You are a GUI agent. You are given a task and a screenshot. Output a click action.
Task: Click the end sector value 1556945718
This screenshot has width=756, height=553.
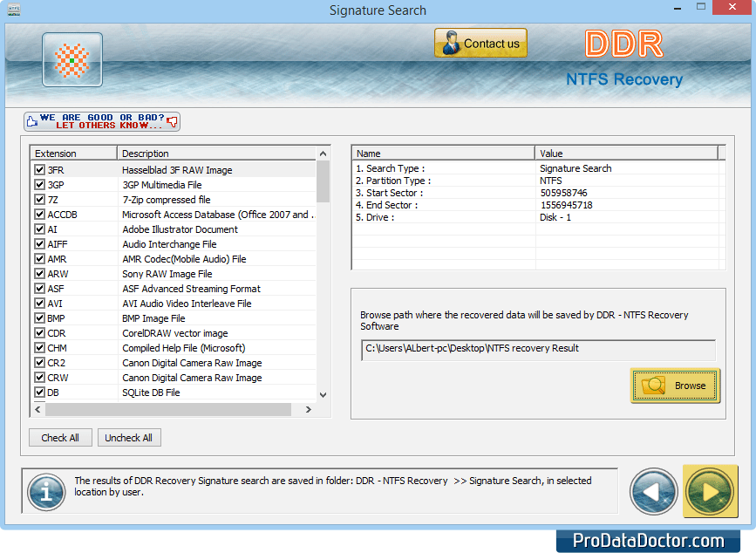click(x=567, y=205)
